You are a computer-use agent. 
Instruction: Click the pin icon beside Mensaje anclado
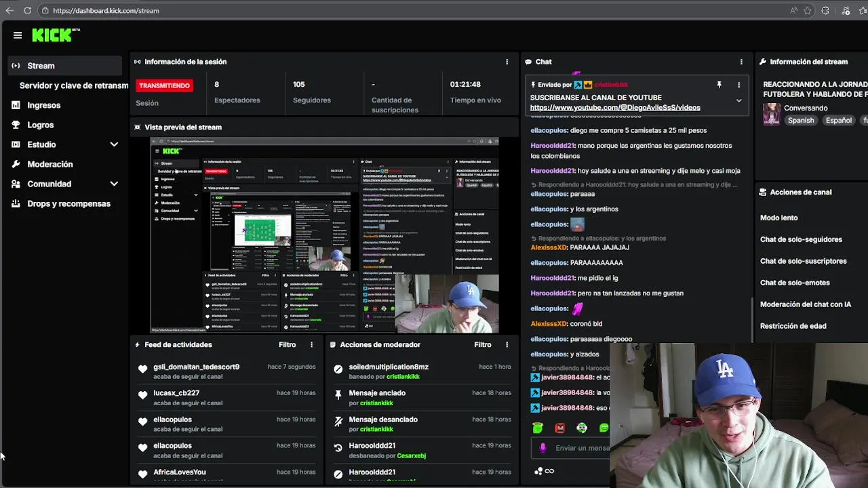point(338,395)
